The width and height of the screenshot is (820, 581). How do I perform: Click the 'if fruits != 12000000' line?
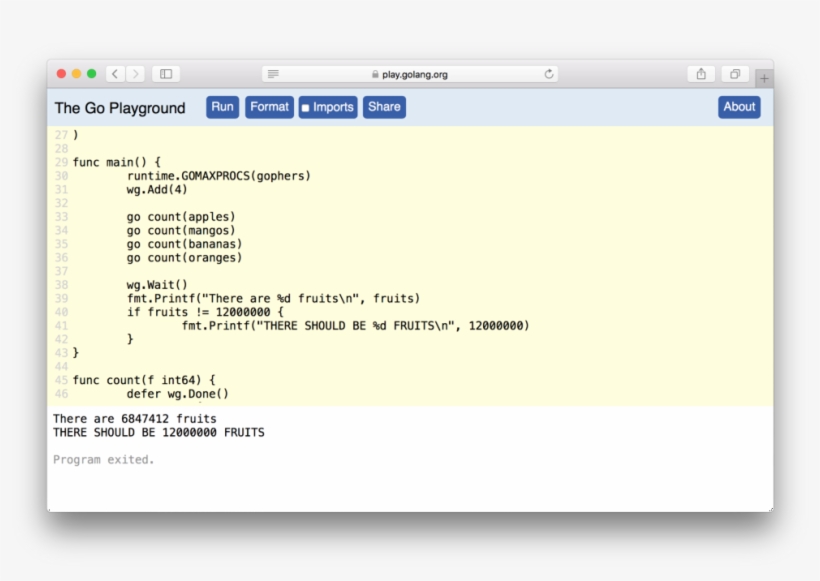coord(205,312)
